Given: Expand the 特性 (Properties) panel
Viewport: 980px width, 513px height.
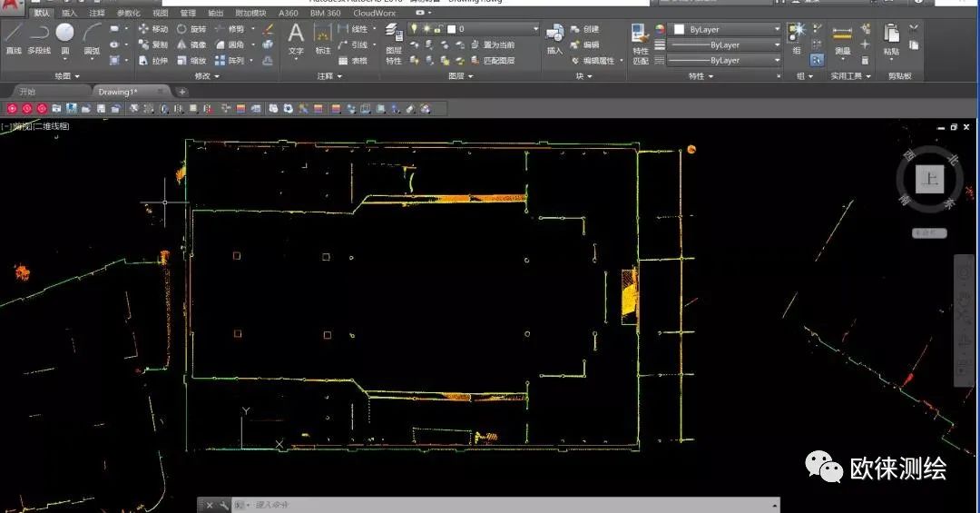Looking at the screenshot, I should point(701,75).
